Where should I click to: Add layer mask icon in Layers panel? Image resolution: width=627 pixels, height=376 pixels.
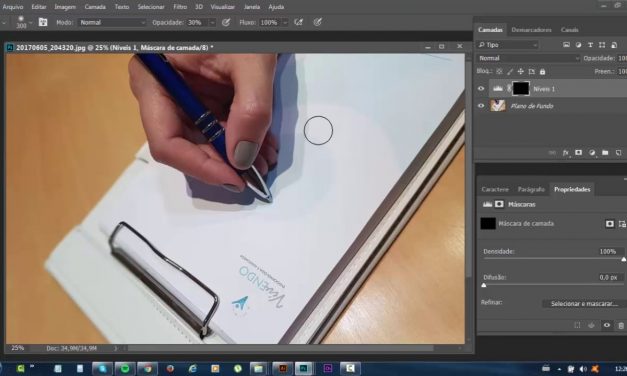click(x=578, y=153)
